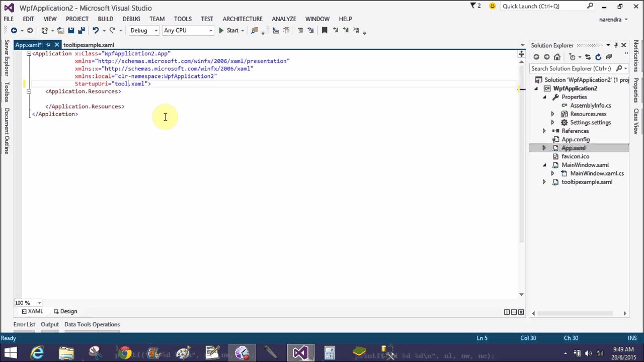Collapse the WpfApplication2 project node
Image resolution: width=644 pixels, height=362 pixels.
(536, 88)
